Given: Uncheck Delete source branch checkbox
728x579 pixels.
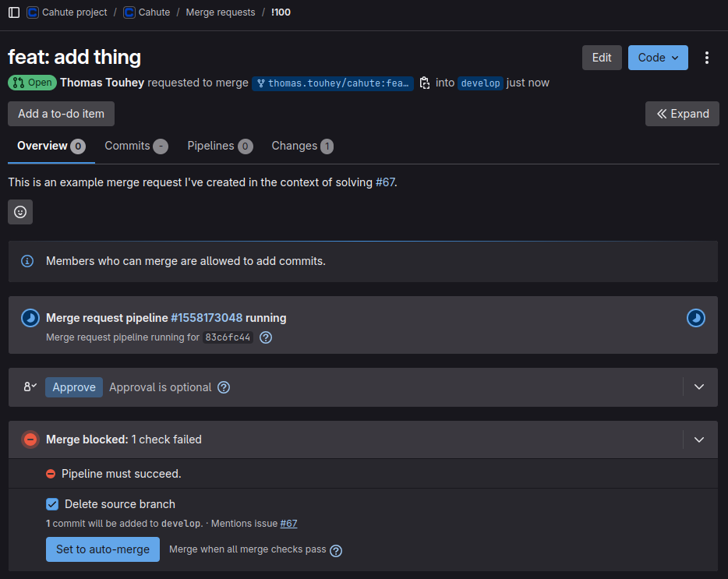Looking at the screenshot, I should click(52, 504).
